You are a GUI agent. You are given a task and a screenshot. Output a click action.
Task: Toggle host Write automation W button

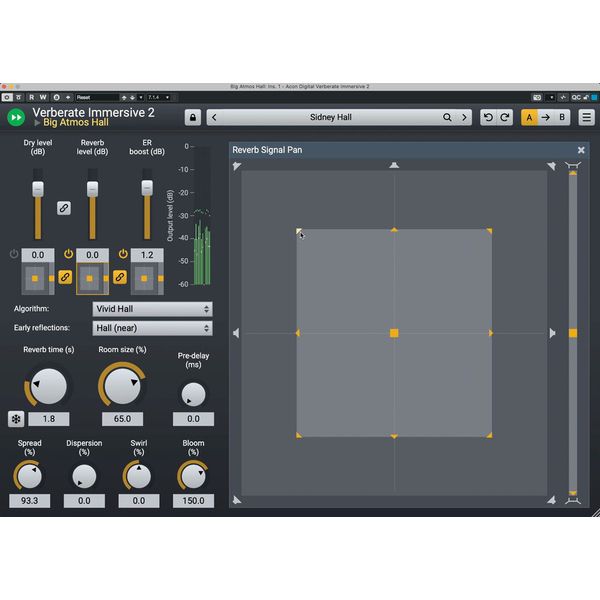point(43,98)
